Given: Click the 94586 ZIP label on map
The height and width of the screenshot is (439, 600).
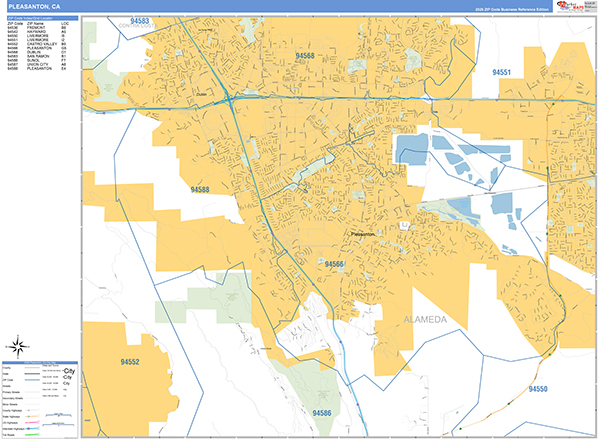Looking at the screenshot, I should click(322, 413).
